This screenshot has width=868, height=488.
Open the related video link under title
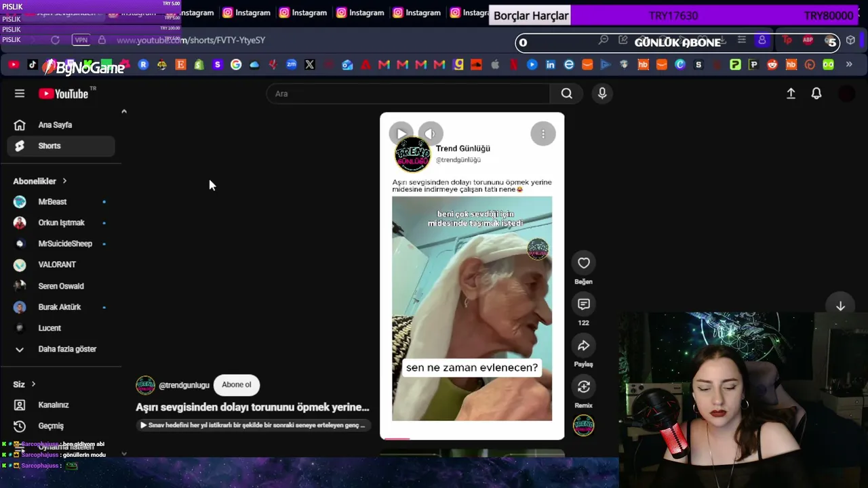(252, 425)
